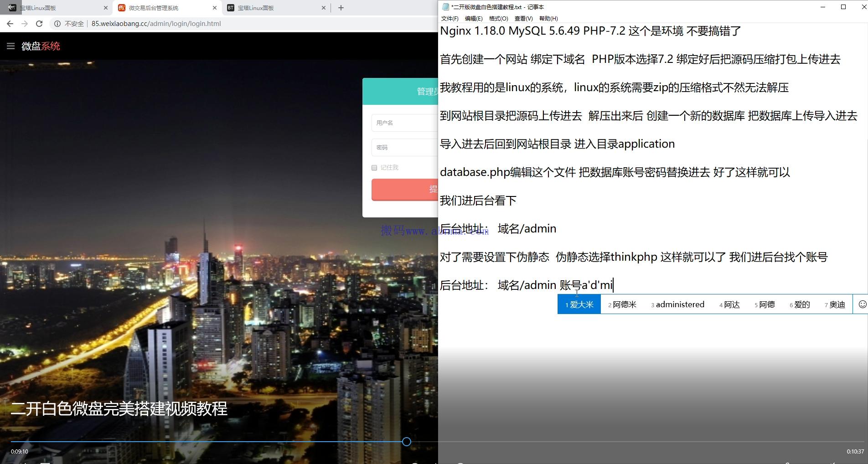Select the IME candidate 'administered'

pos(678,304)
